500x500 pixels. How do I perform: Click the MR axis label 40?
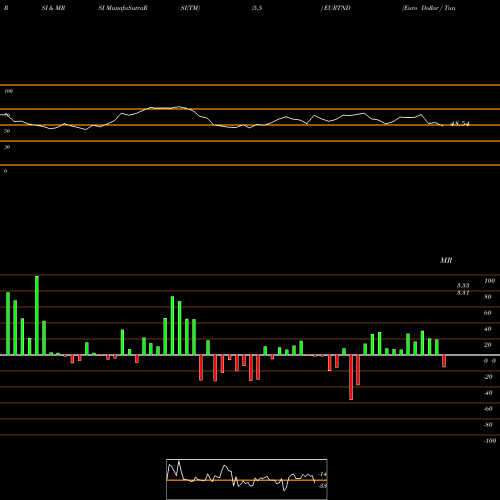click(488, 329)
